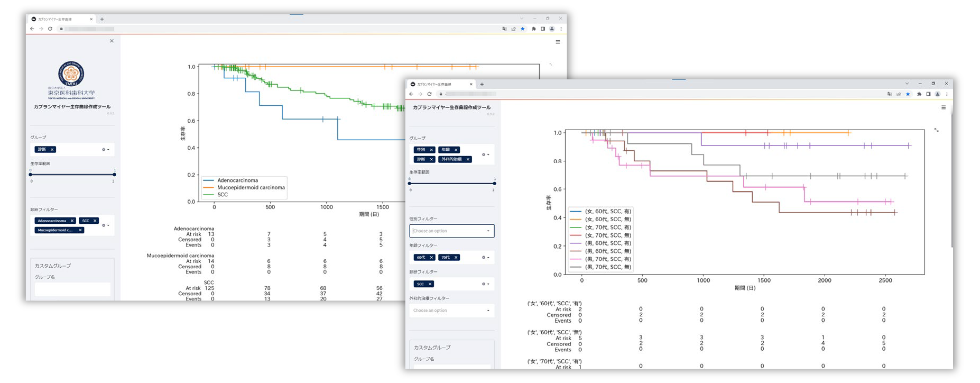Click padlock site info icon in front browser

(440, 94)
